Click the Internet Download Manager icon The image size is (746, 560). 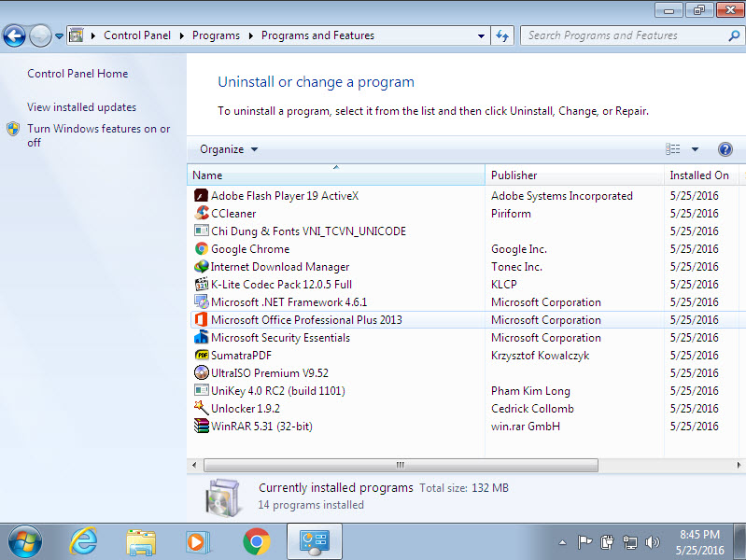point(202,266)
